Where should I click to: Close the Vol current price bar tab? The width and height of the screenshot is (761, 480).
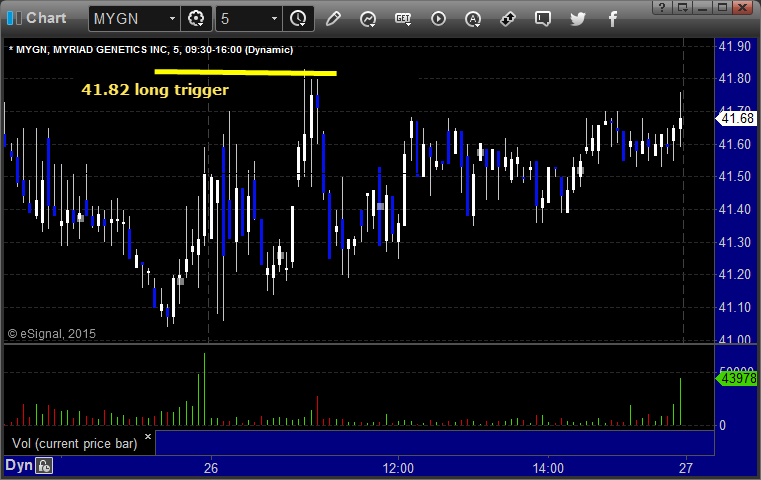[148, 436]
